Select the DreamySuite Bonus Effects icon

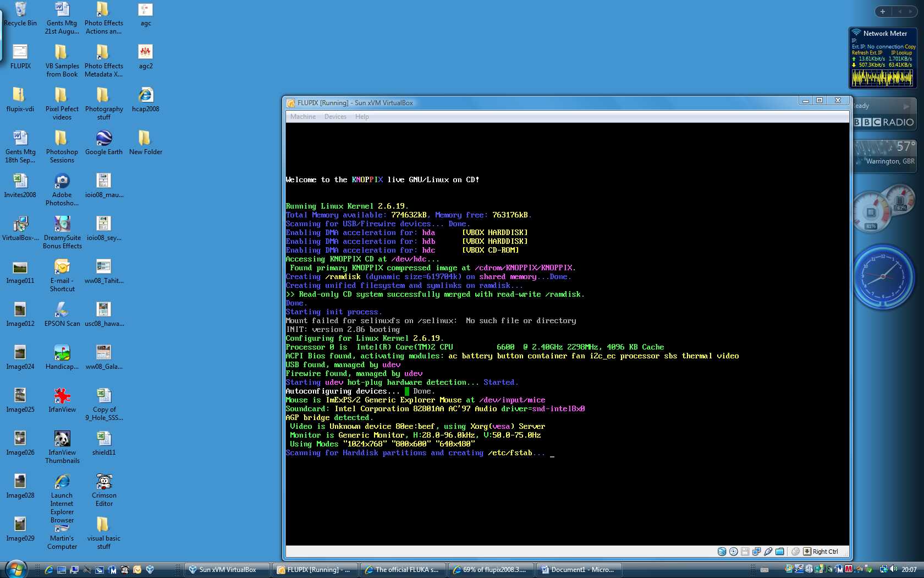62,233
